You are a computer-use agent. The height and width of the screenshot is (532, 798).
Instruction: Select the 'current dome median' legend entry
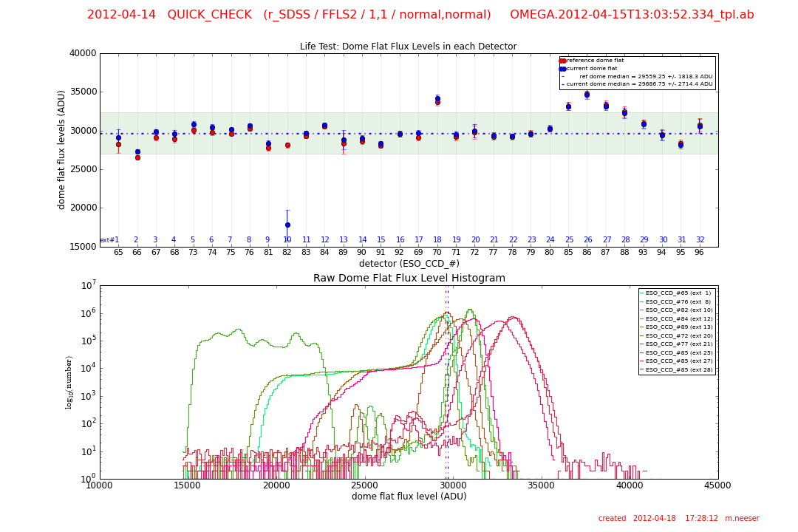coord(639,84)
